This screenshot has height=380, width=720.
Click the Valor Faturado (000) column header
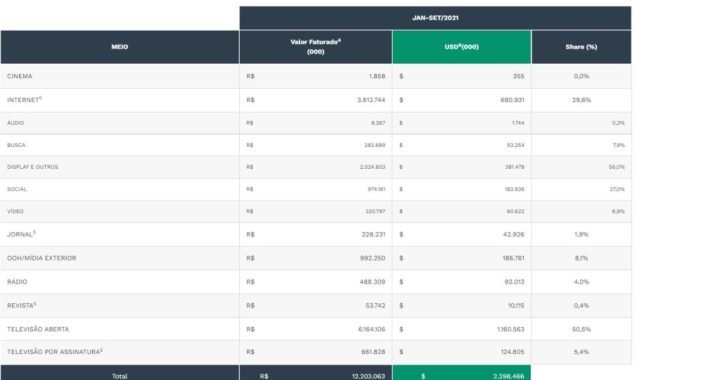pos(315,47)
